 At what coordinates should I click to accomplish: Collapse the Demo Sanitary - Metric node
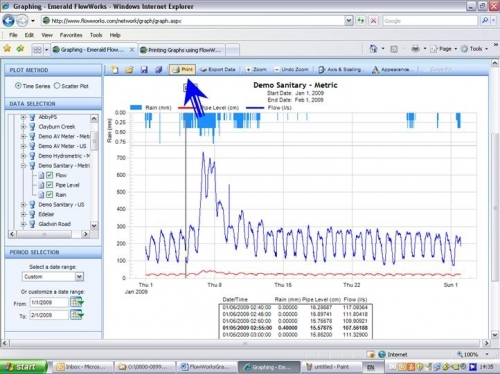tap(23, 165)
